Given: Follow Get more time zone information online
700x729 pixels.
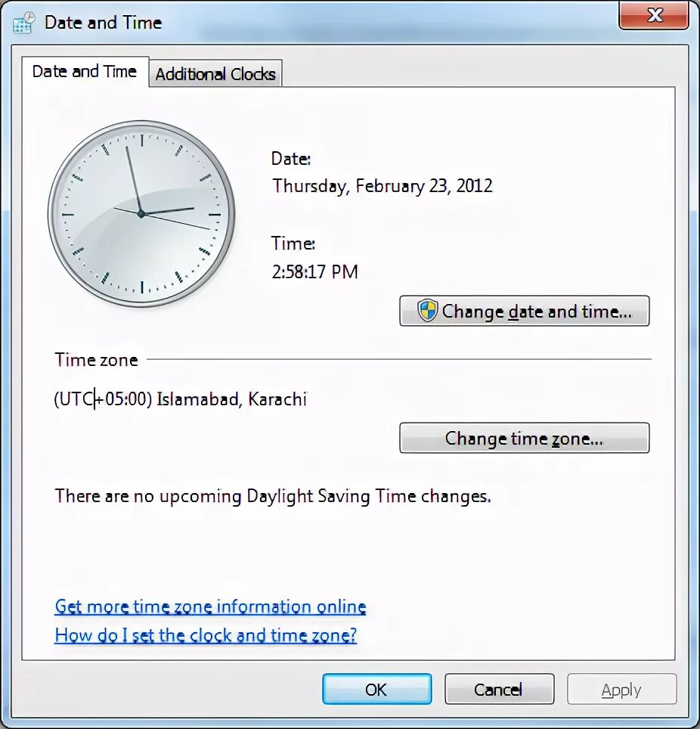Looking at the screenshot, I should [x=210, y=606].
